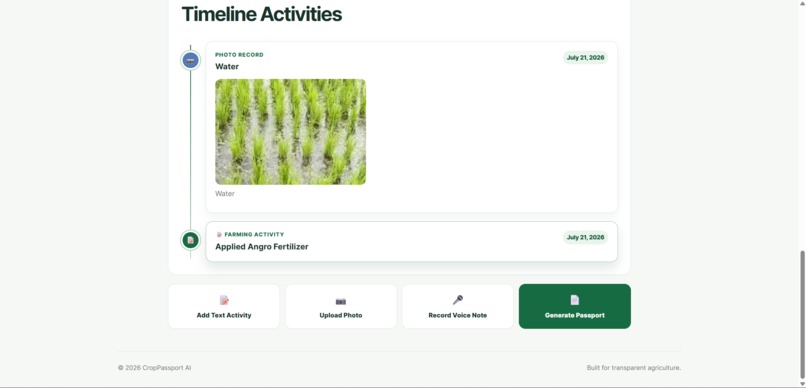This screenshot has width=806, height=388.
Task: Click 'Built for transparent agriculture.' footer text
Action: point(634,368)
